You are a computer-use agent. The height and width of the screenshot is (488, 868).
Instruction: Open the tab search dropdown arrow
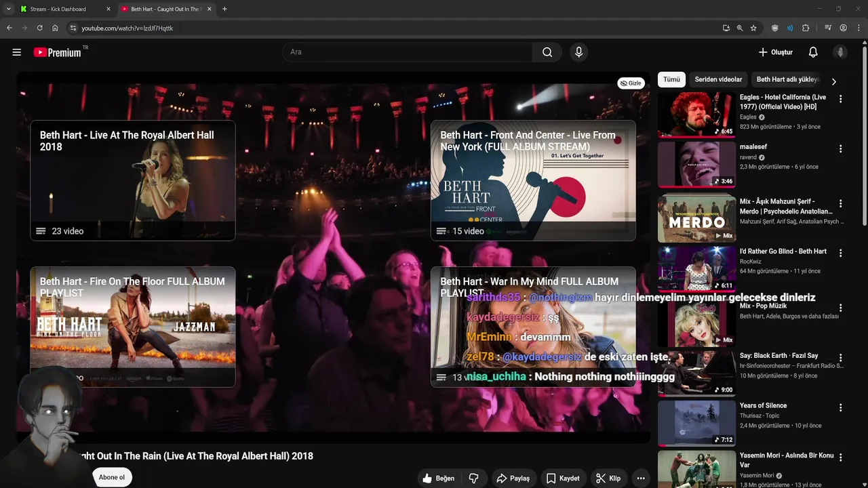tap(8, 9)
